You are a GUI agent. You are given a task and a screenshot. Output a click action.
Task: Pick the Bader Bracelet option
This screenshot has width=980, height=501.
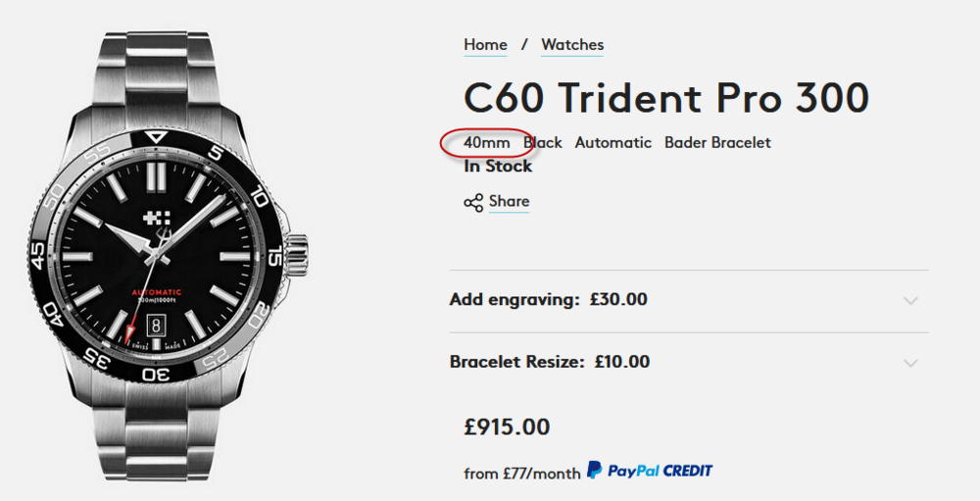(717, 143)
